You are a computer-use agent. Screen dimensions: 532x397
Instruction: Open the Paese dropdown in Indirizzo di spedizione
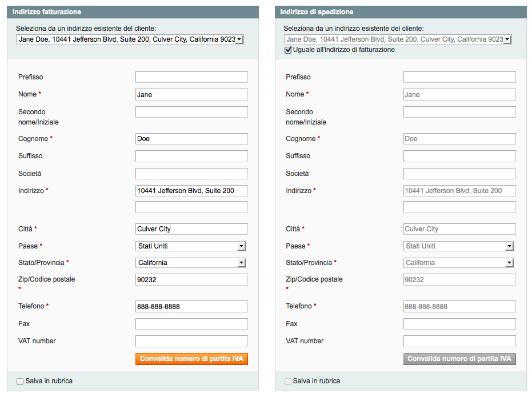459,246
